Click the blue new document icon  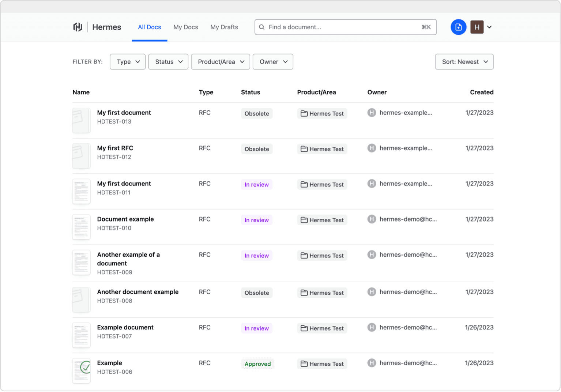[458, 27]
